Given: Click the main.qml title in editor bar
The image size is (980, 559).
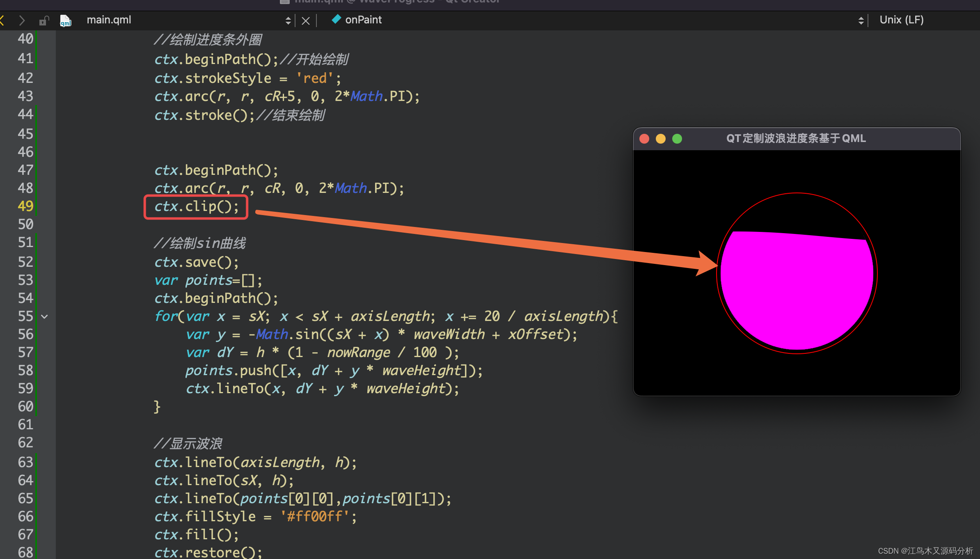Looking at the screenshot, I should point(108,20).
